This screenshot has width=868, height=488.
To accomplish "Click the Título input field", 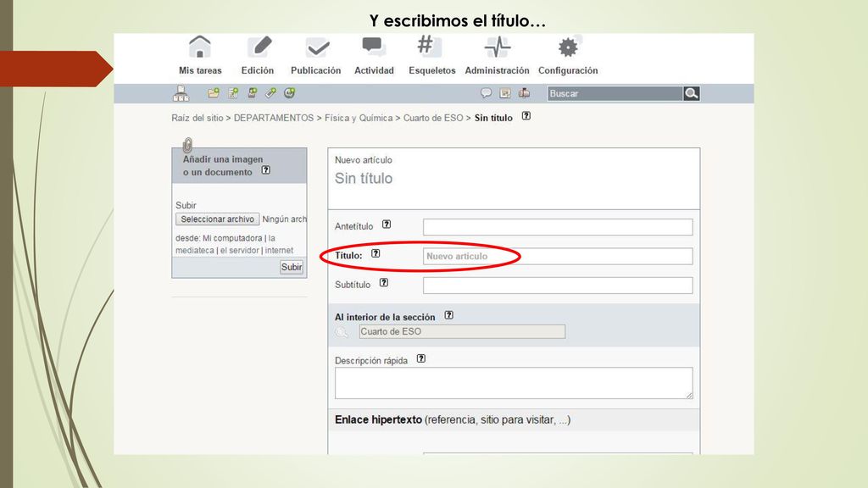I will point(558,256).
